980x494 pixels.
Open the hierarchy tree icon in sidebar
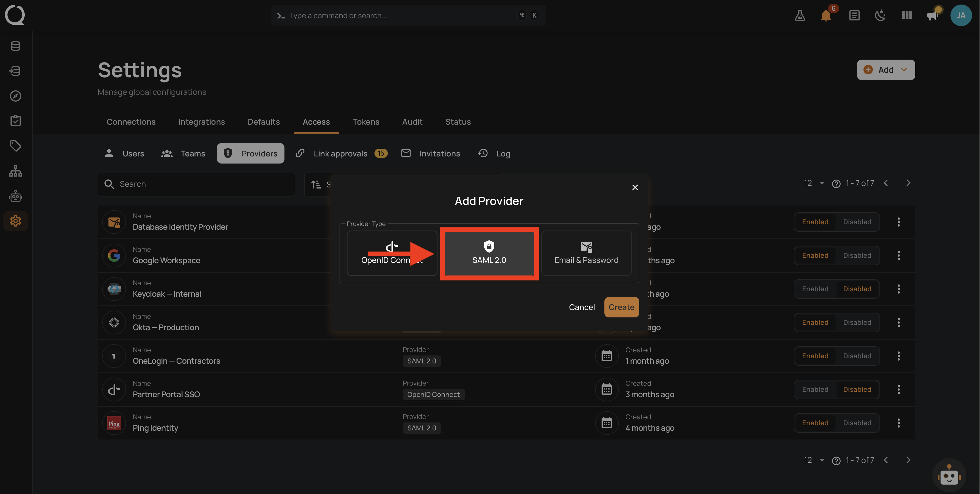(x=16, y=171)
